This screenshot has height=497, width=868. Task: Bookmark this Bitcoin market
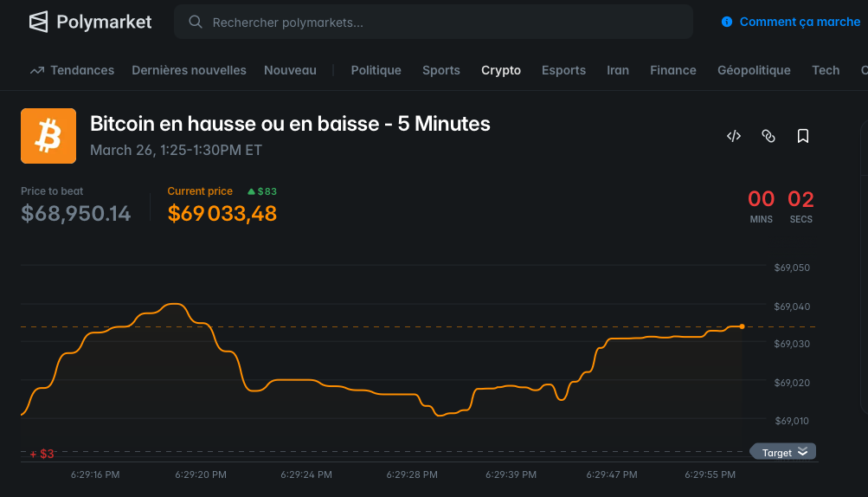803,136
